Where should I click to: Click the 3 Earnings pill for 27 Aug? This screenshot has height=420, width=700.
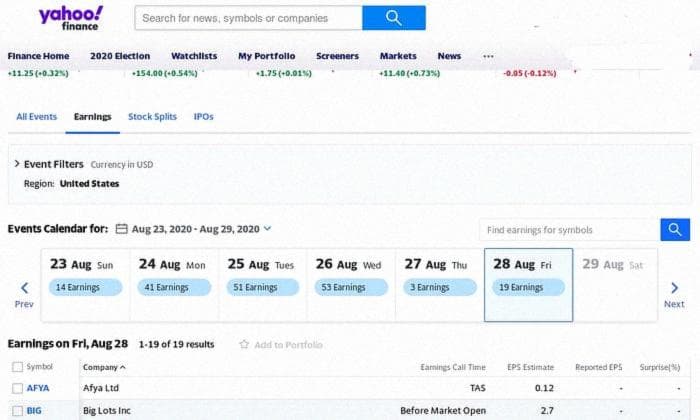coord(440,287)
